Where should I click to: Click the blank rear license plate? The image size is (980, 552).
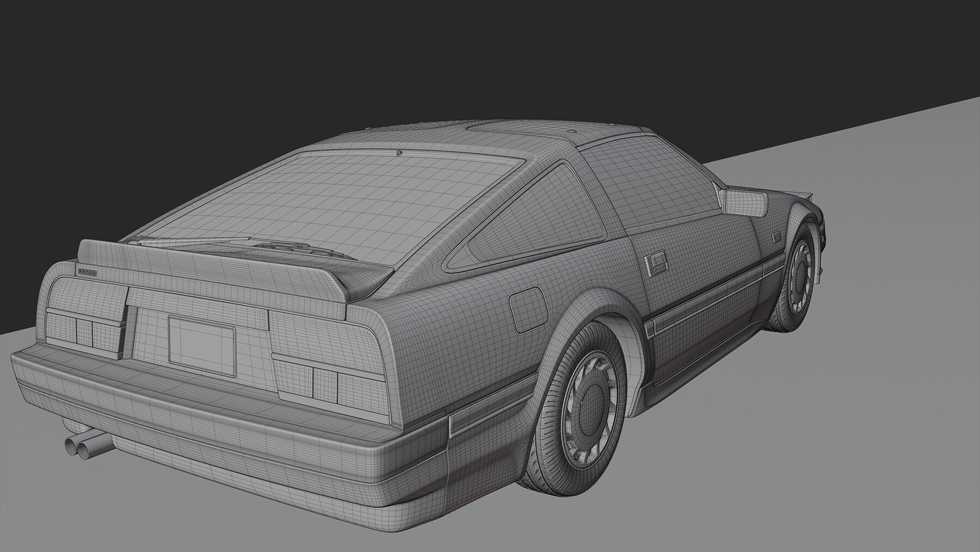pyautogui.click(x=201, y=346)
